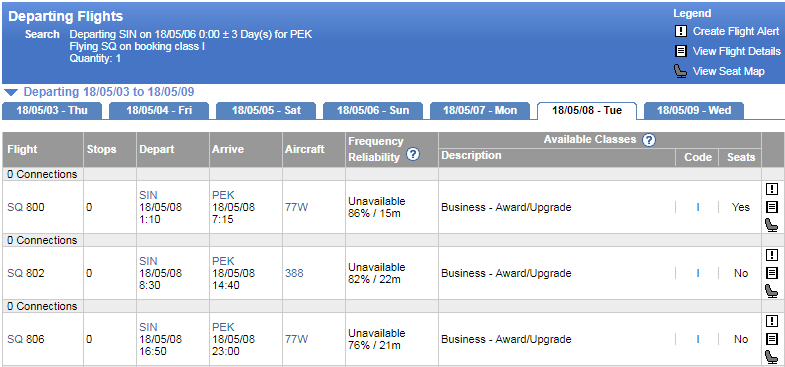Open the SQ 802 flight link

tap(26, 273)
